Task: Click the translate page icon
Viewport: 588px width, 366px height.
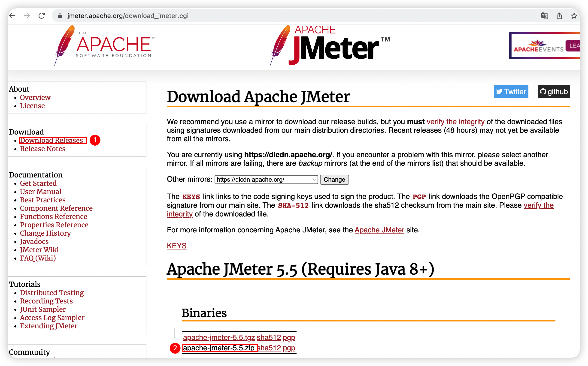Action: 544,16
